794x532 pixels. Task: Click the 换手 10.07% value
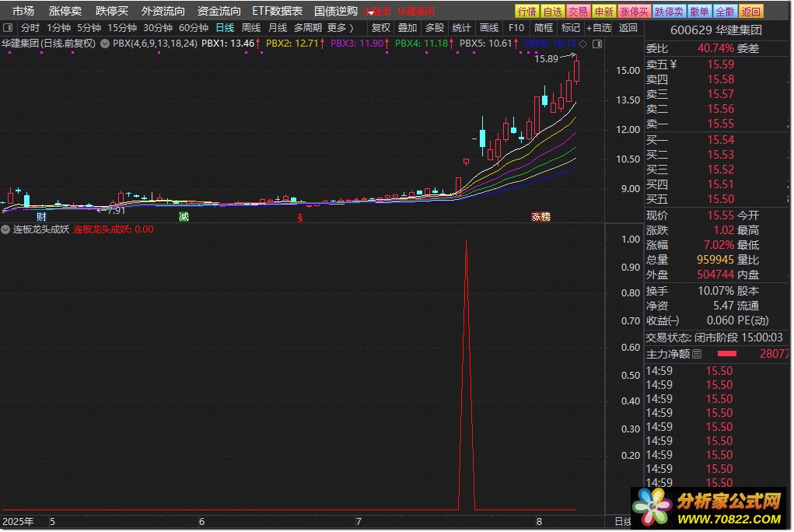pos(715,292)
